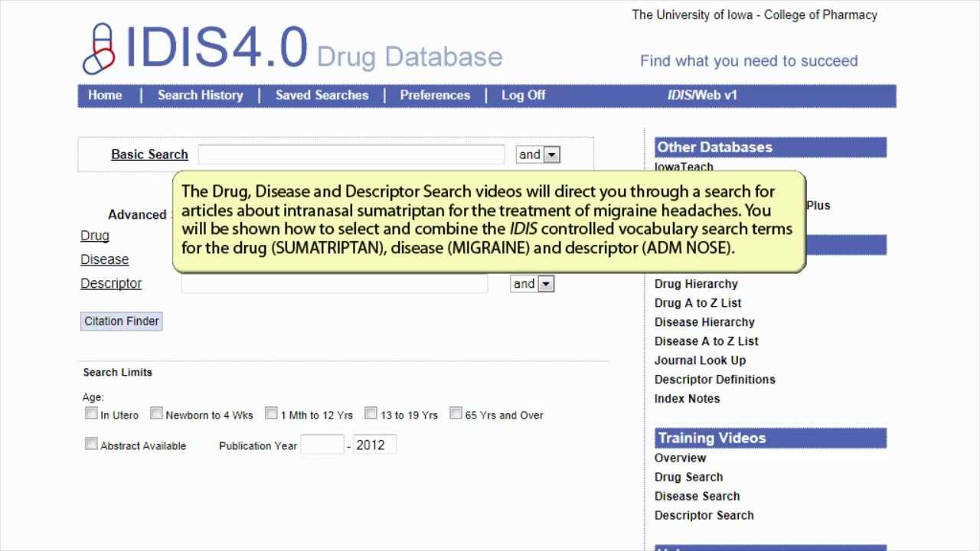Screen dimensions: 980x551
Task: Check the 1 Mth to 12 Yrs checkbox
Action: coord(271,413)
